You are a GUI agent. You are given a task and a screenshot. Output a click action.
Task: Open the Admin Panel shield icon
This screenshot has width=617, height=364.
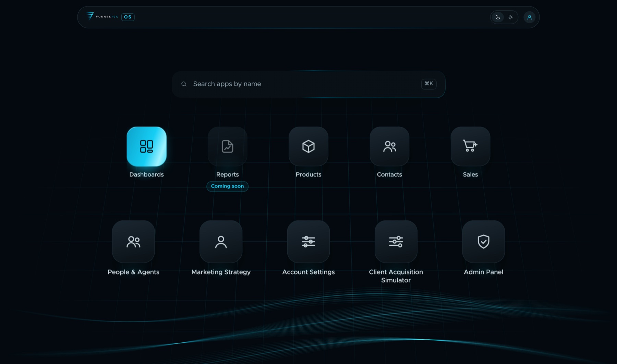(x=483, y=242)
